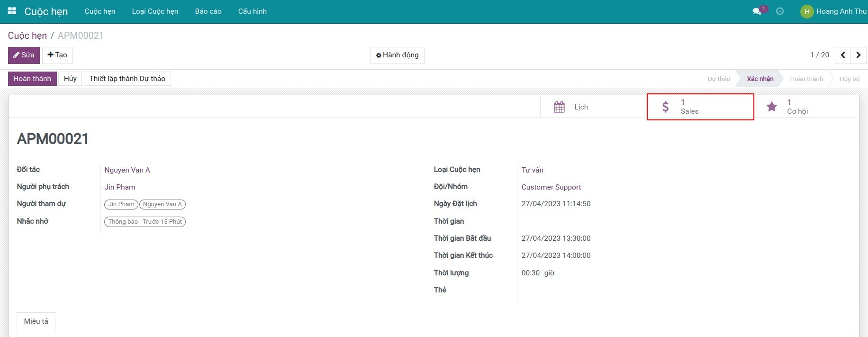Go to the previous record arrow
Image resolution: width=868 pixels, height=337 pixels.
point(843,55)
